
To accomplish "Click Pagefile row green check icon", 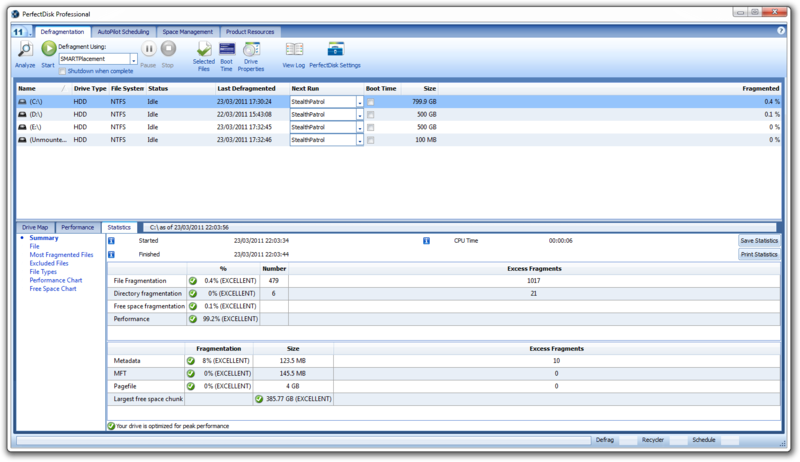I will [x=191, y=387].
